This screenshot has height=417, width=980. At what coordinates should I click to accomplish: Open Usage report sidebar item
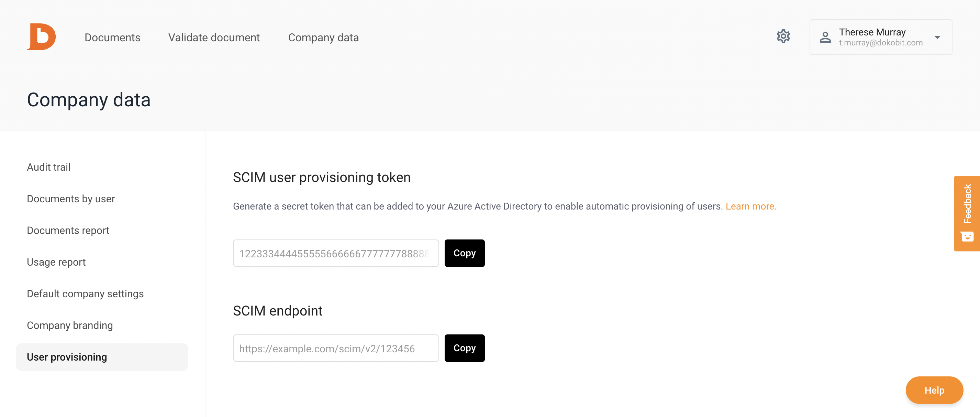[56, 262]
